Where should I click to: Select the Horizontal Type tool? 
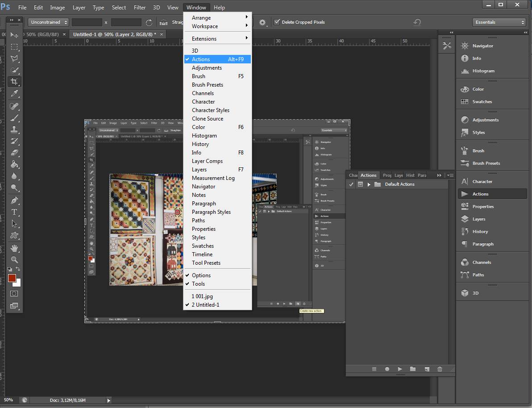point(14,212)
